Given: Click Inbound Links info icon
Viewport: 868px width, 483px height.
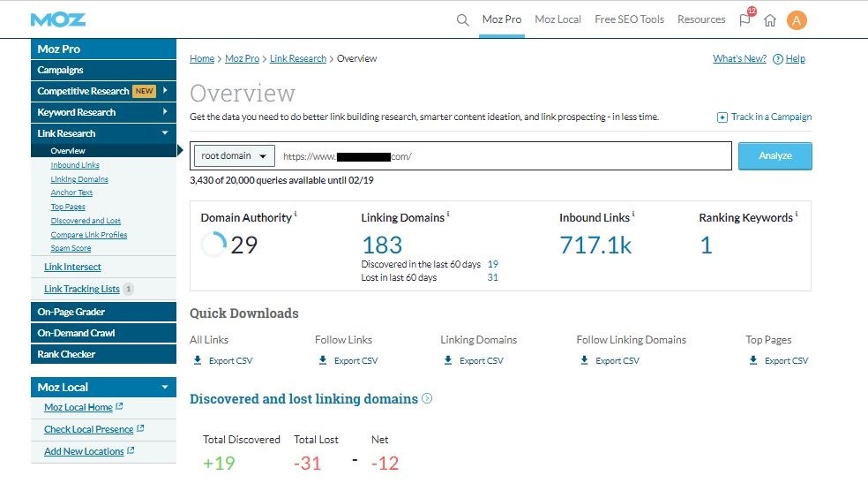Looking at the screenshot, I should 633,214.
